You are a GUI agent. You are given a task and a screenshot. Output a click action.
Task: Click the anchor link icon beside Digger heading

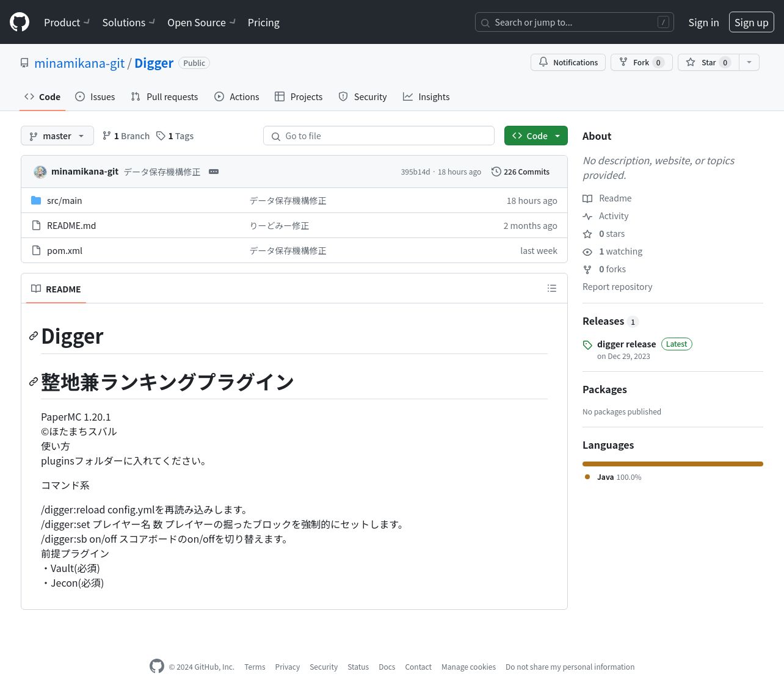[x=34, y=336]
